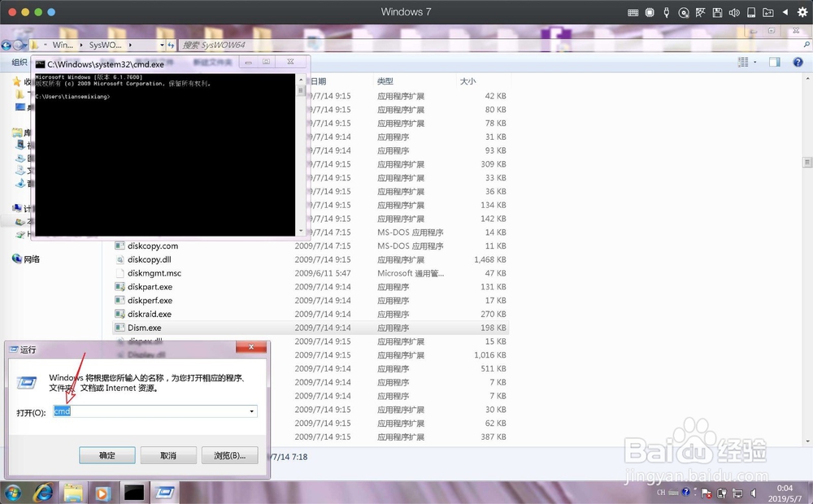Click the Win... breadcrumb in address bar
The width and height of the screenshot is (813, 504).
(x=63, y=45)
